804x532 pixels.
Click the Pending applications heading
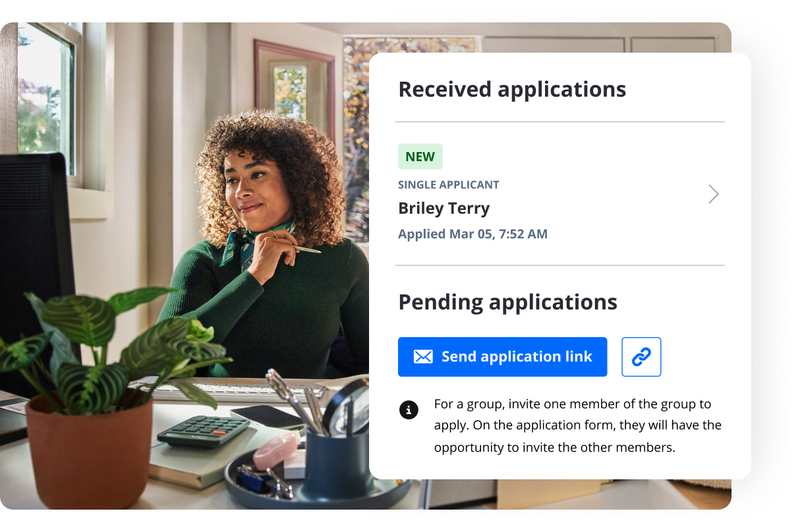tap(508, 302)
